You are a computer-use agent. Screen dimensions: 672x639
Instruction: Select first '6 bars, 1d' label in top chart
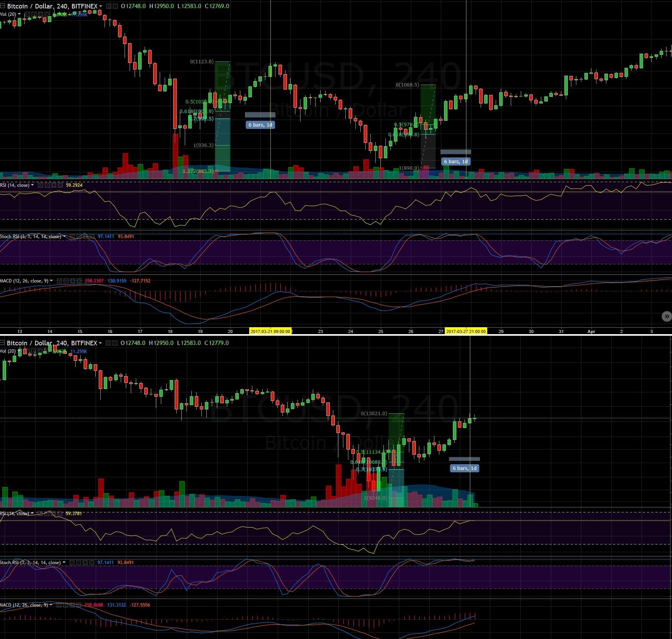pos(260,125)
